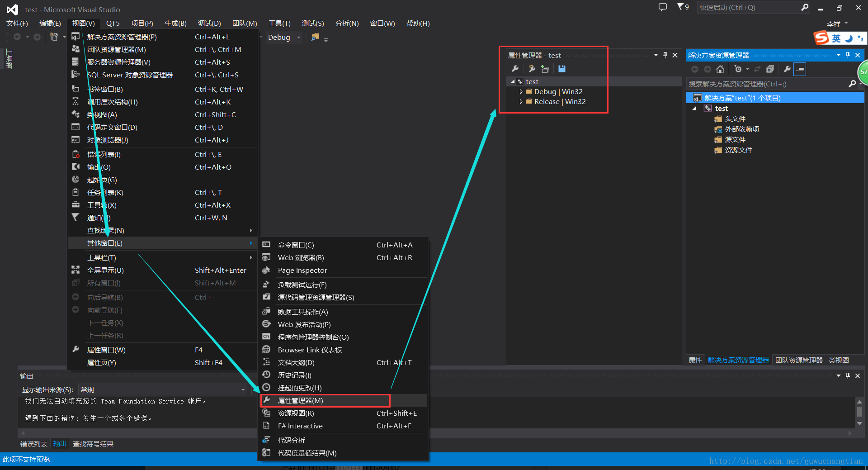Screen dimensions: 868x470
Task: Open the 编辑(E) menu
Action: pos(50,23)
